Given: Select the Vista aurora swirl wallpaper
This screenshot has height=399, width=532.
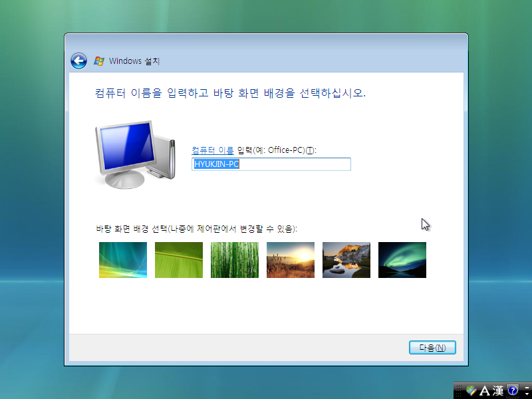Looking at the screenshot, I should 123,260.
